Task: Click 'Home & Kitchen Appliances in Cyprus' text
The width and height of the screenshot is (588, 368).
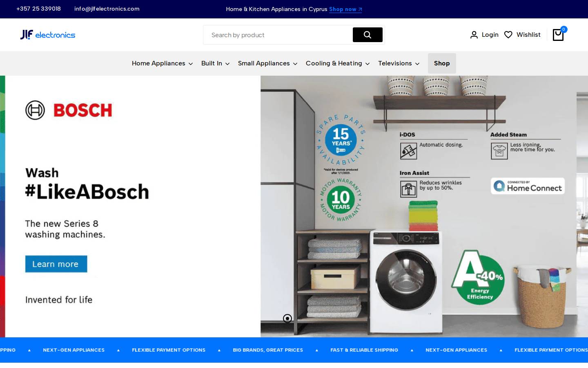Action: pos(276,9)
